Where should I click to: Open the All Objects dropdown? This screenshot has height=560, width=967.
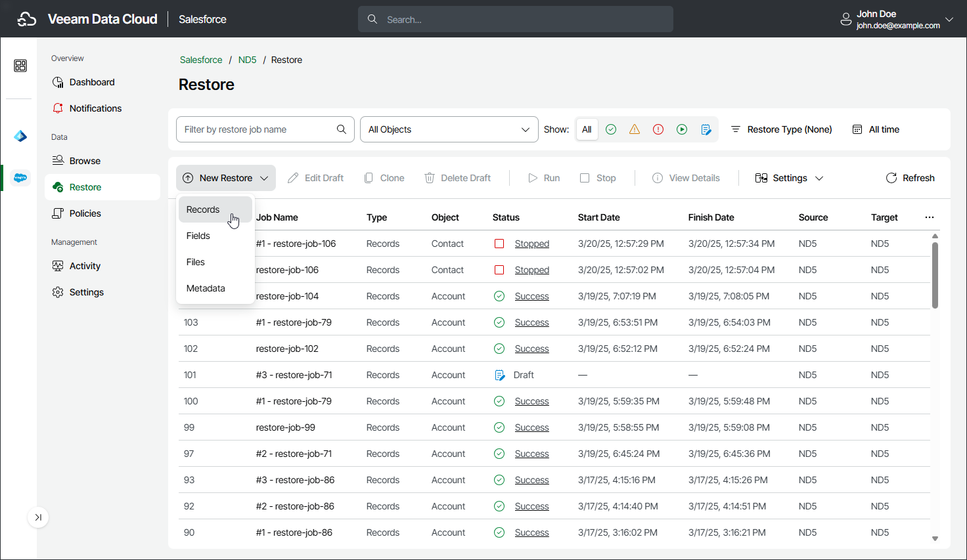(449, 129)
